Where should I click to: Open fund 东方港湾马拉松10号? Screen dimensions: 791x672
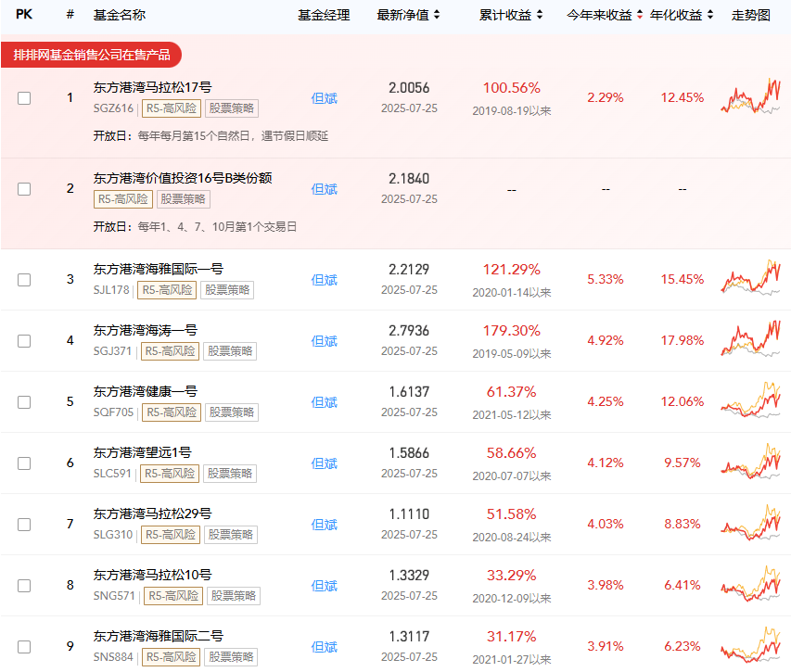(152, 576)
